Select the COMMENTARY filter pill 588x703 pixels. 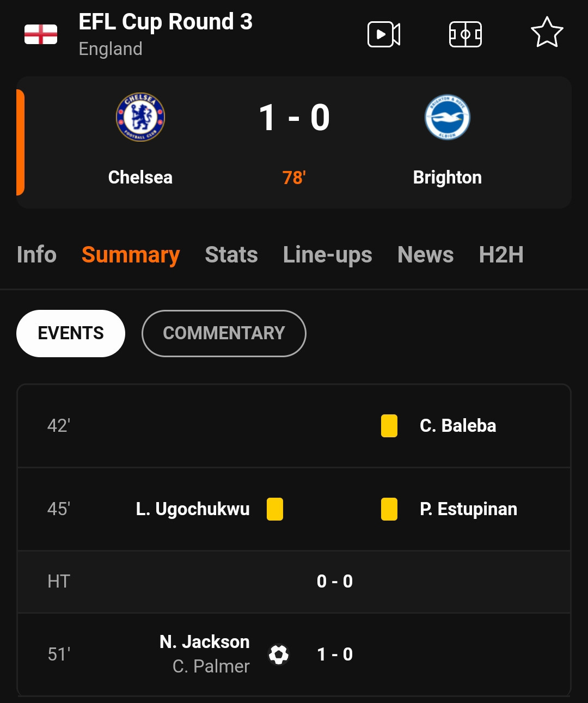click(224, 333)
